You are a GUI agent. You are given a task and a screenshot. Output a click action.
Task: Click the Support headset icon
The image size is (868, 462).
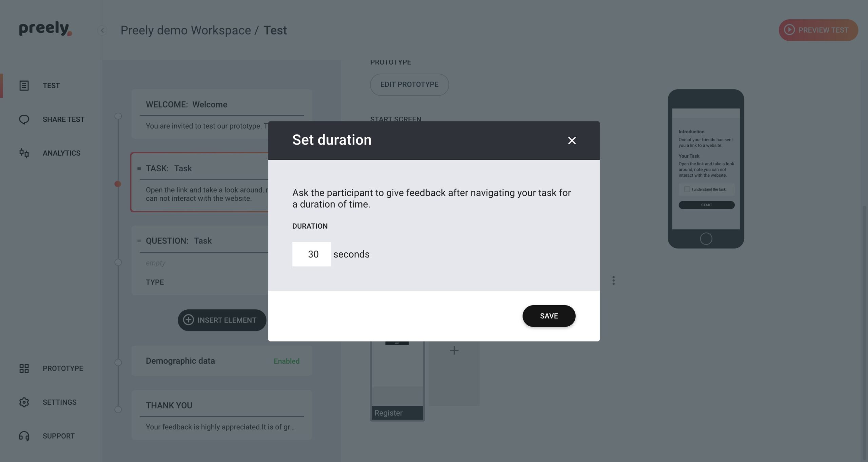(x=24, y=436)
